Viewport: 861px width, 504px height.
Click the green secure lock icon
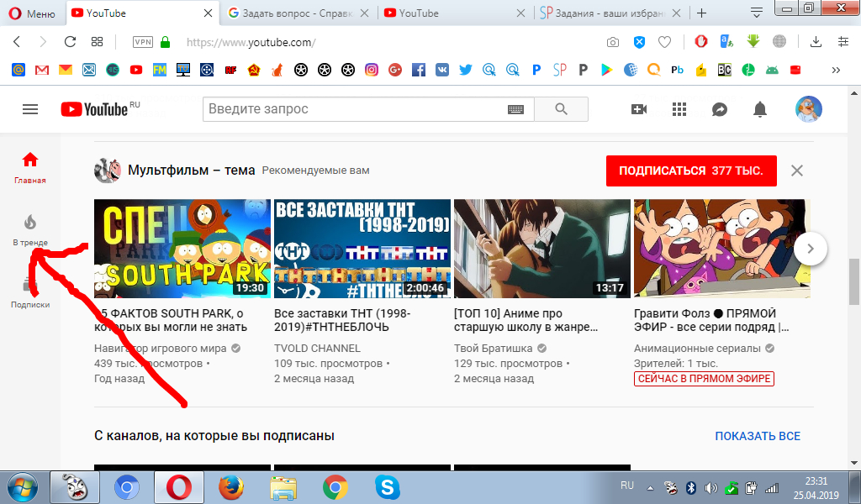tap(166, 42)
